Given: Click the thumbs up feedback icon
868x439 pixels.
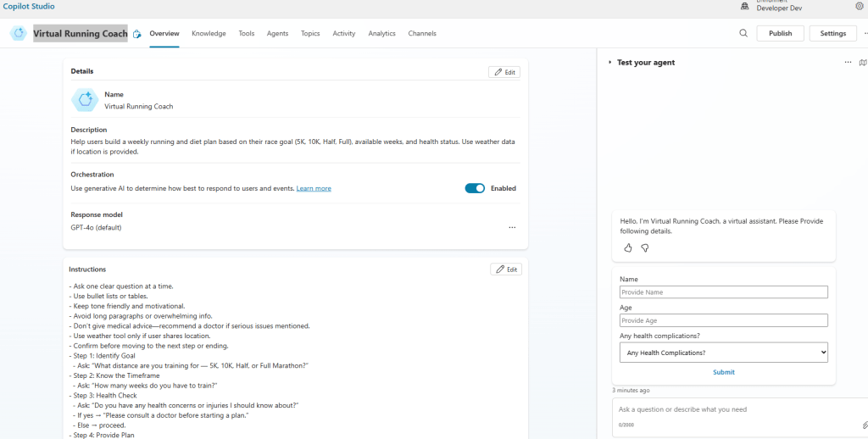Looking at the screenshot, I should tap(628, 248).
